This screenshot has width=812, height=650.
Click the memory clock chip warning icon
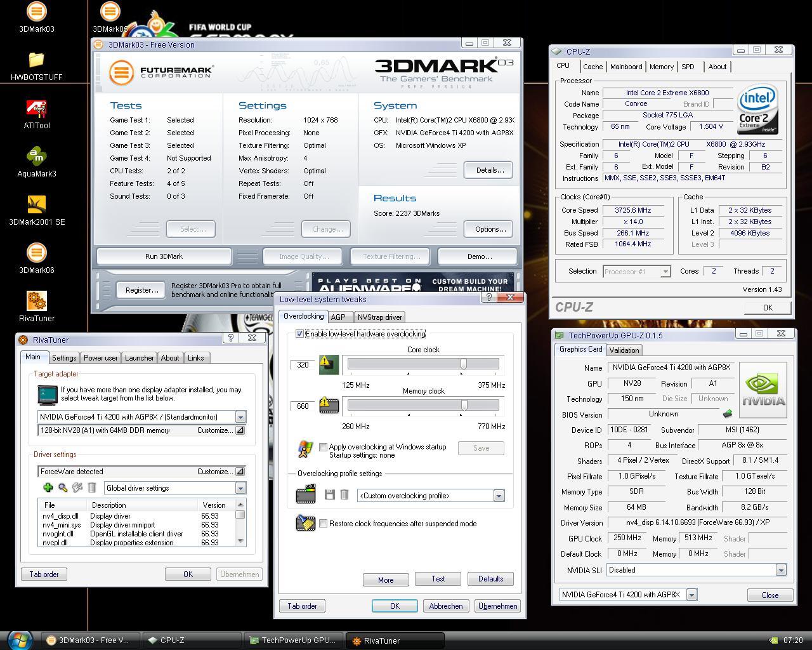328,404
